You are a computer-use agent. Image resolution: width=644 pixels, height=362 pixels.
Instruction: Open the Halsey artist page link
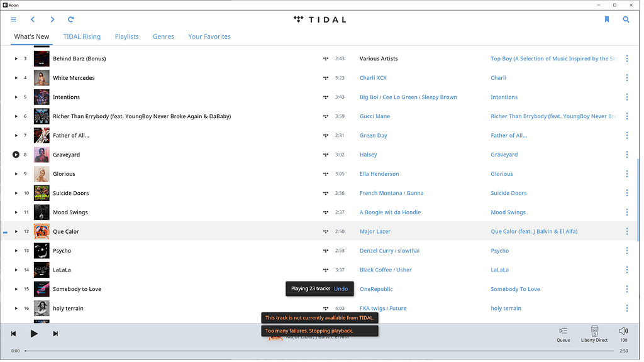coord(368,155)
